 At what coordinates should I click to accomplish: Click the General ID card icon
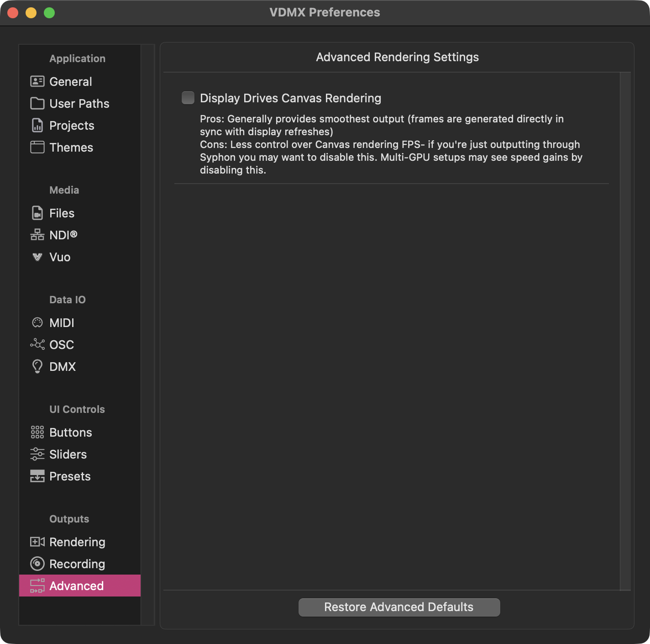tap(37, 81)
